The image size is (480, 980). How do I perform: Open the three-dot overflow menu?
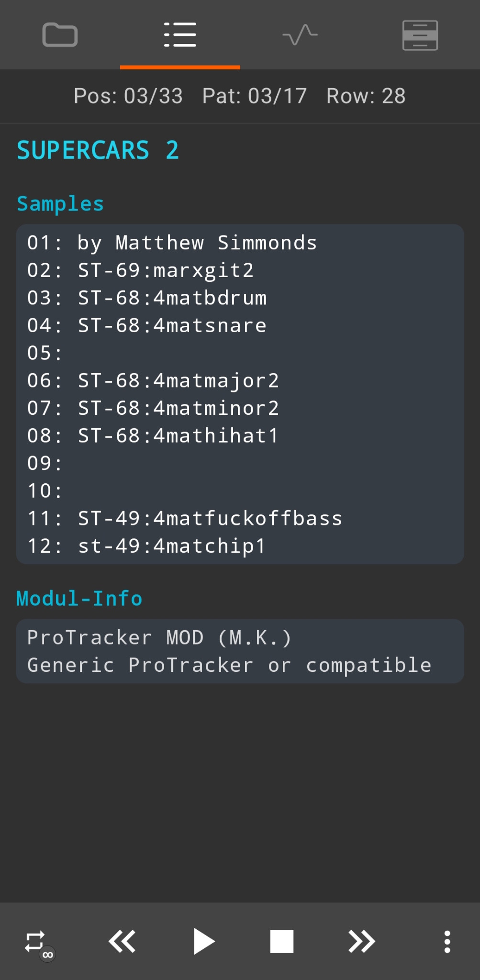click(447, 942)
